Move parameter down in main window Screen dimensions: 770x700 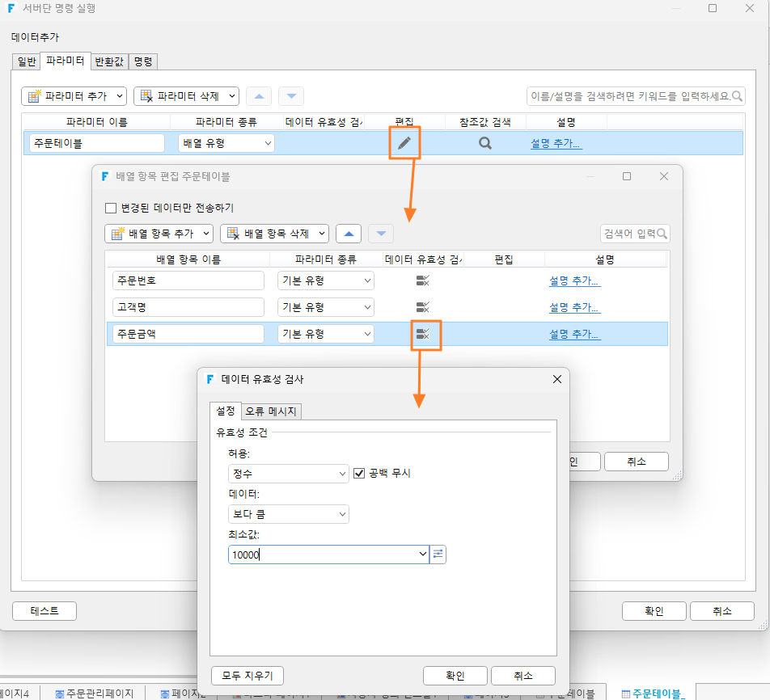(x=291, y=96)
